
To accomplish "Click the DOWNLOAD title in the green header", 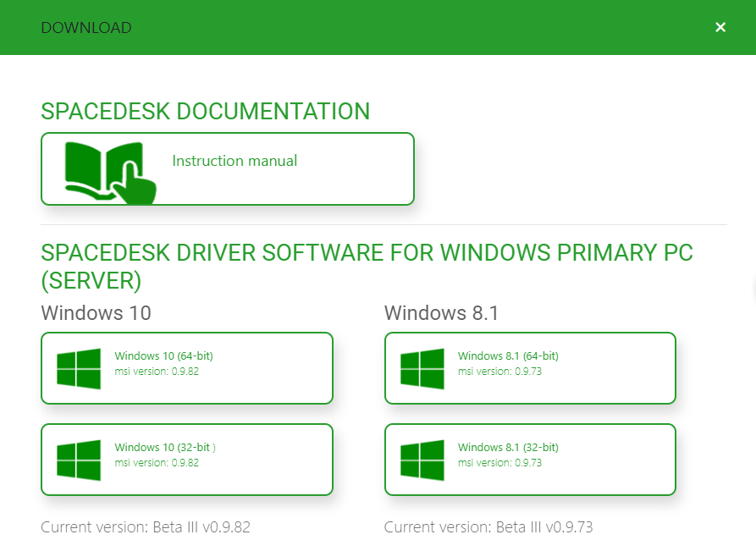I will tap(86, 28).
